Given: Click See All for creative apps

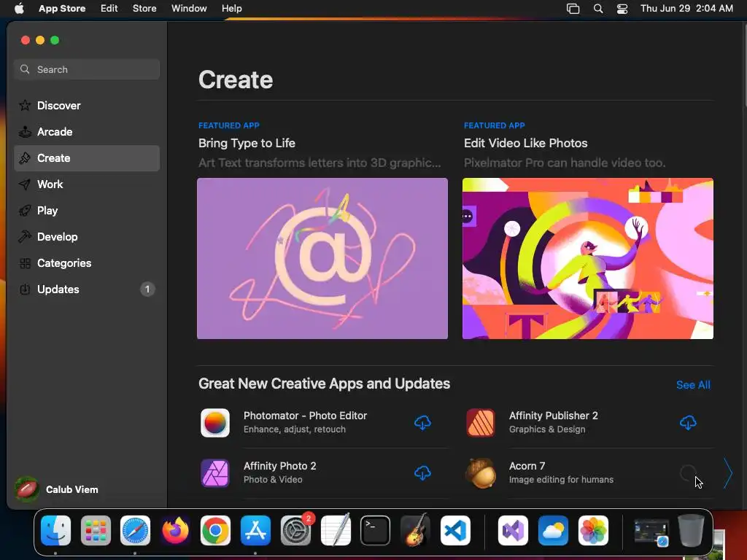Looking at the screenshot, I should pos(693,385).
